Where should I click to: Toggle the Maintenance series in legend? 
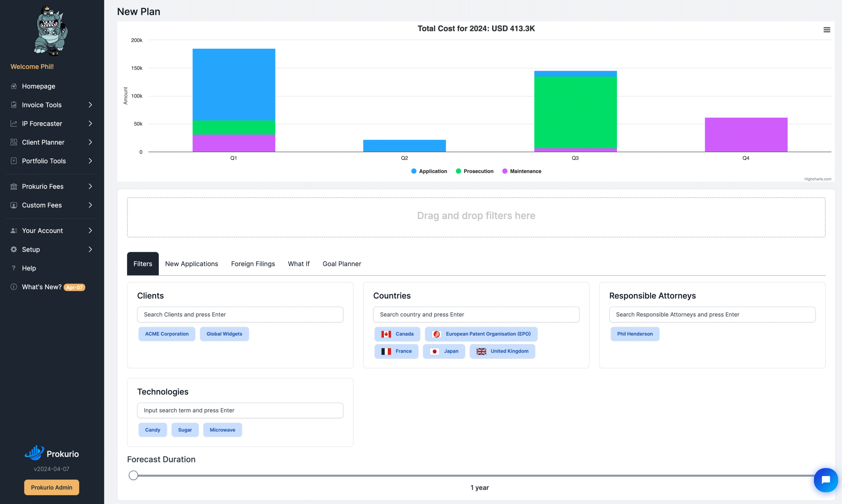point(522,171)
